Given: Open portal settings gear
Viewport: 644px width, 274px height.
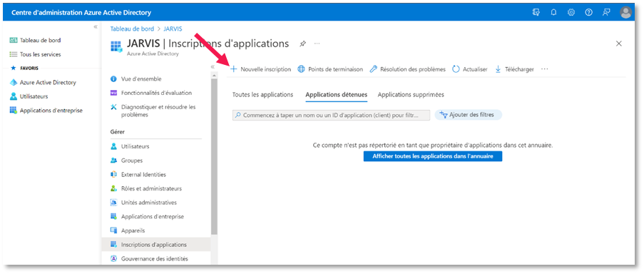Looking at the screenshot, I should (x=571, y=12).
